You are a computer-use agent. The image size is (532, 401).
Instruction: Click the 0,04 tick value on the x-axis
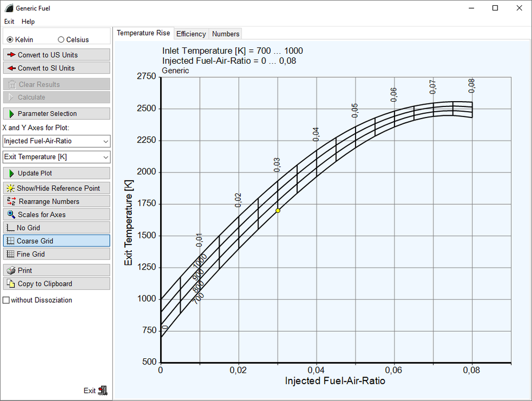(316, 370)
